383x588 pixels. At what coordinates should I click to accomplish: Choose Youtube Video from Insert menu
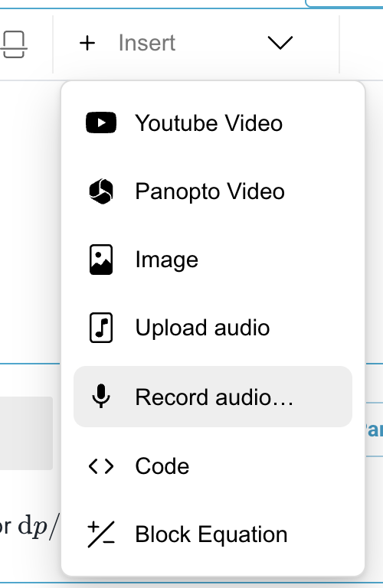213,123
